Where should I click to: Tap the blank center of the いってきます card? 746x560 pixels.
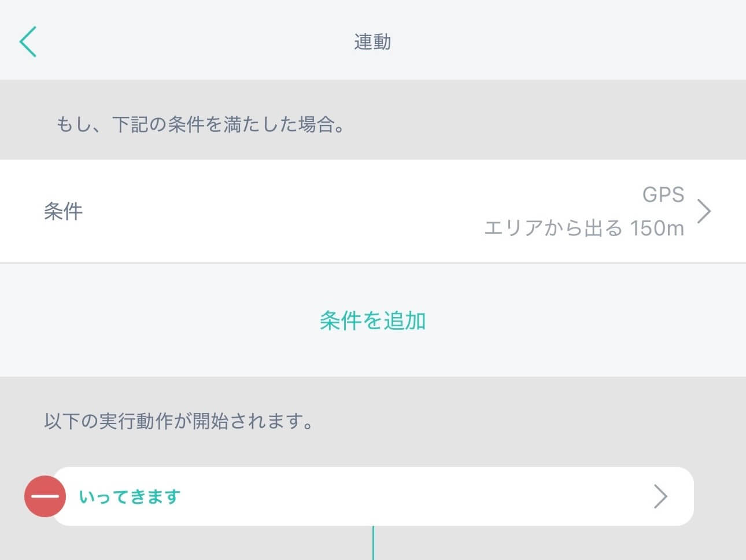point(405,496)
